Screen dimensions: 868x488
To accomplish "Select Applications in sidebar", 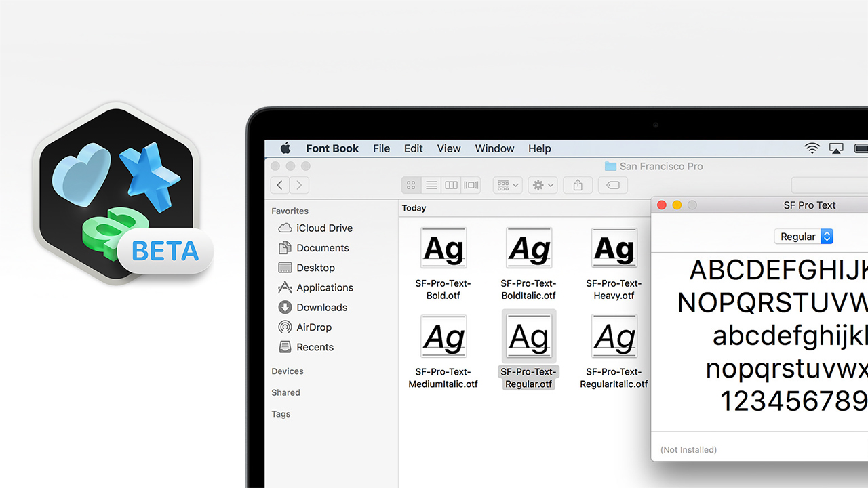I will [x=316, y=287].
